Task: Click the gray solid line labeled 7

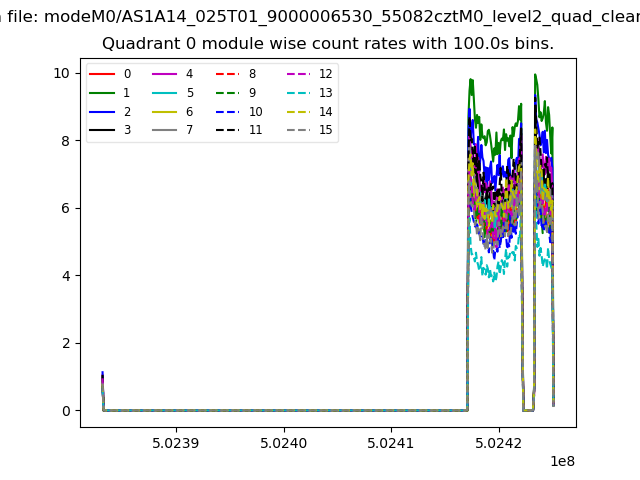Action: (165, 130)
